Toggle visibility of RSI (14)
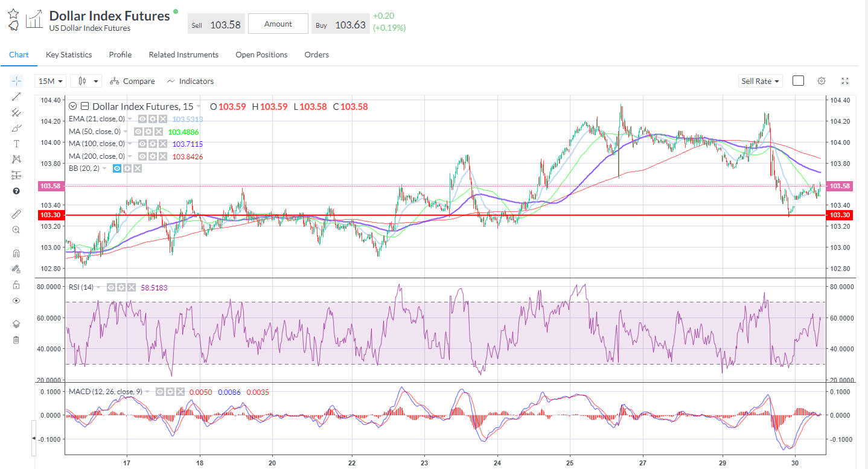This screenshot has height=469, width=868. [x=111, y=288]
